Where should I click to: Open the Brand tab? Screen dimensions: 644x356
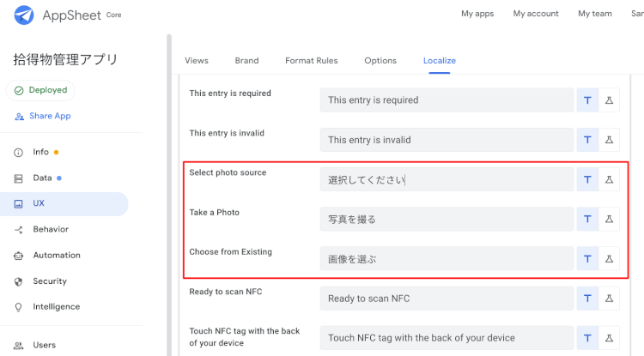246,61
